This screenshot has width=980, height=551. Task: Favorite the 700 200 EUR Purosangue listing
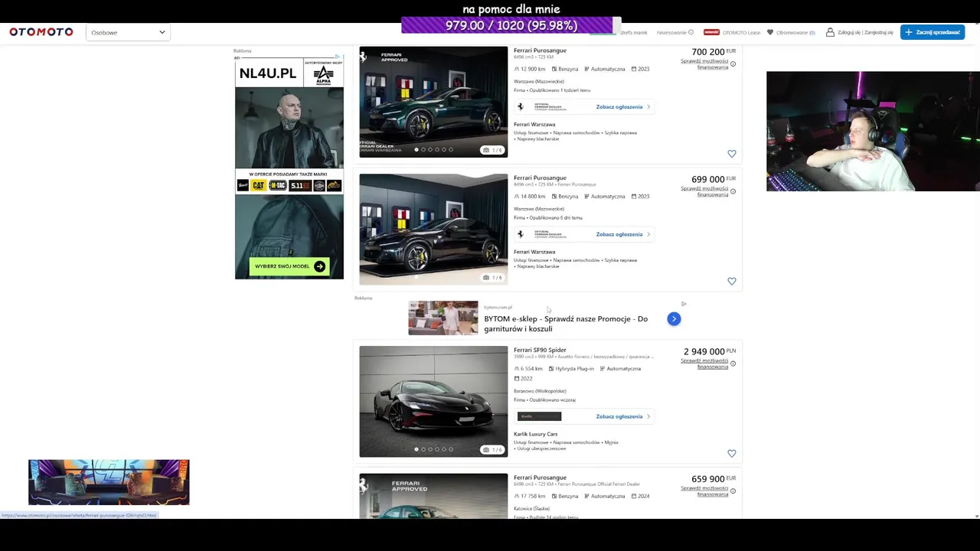pos(731,154)
